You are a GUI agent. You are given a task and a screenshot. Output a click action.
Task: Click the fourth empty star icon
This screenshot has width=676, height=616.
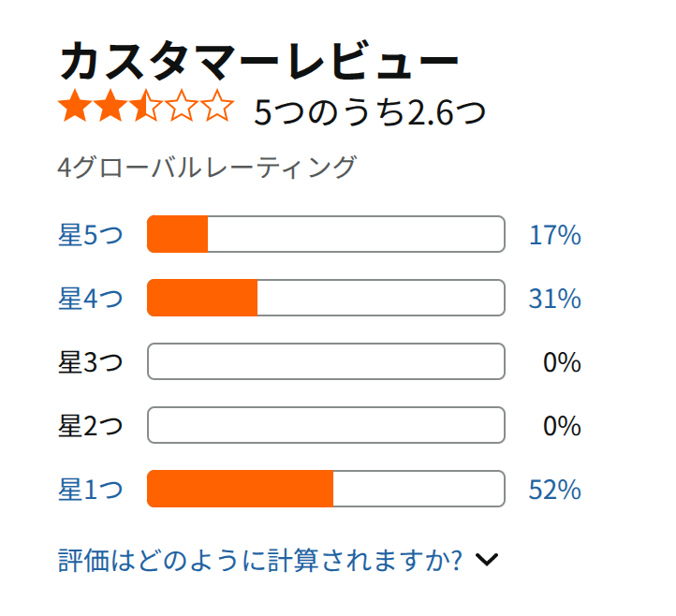(x=182, y=105)
